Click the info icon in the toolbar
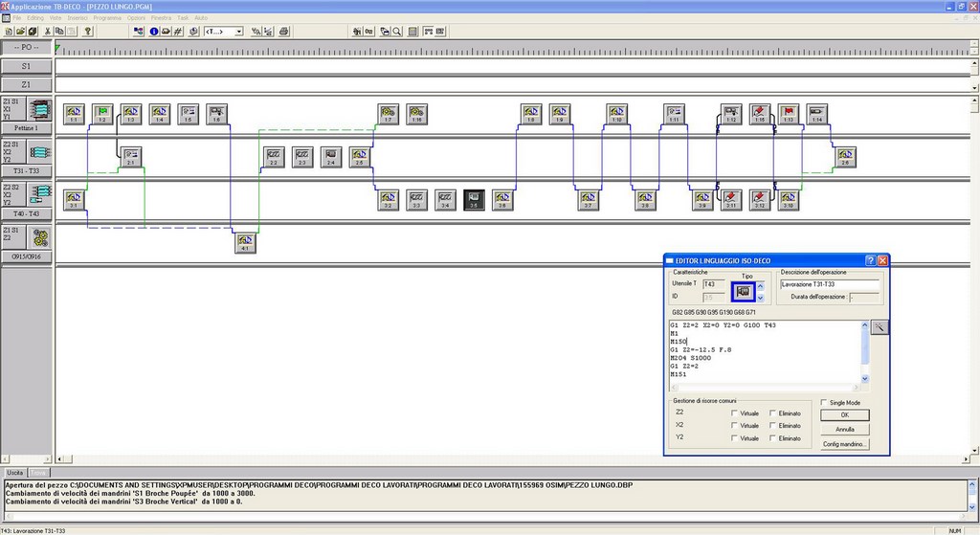The width and height of the screenshot is (980, 535). point(153,31)
